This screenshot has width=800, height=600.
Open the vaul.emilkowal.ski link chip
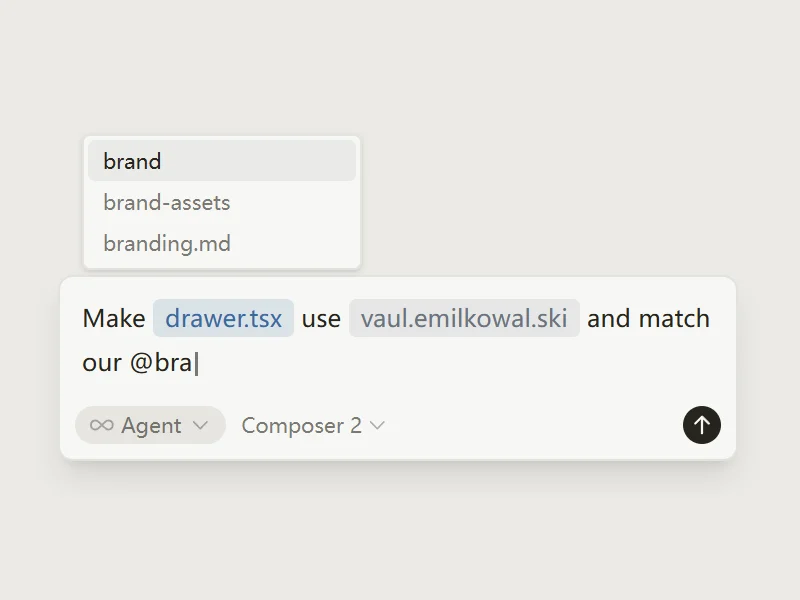464,318
